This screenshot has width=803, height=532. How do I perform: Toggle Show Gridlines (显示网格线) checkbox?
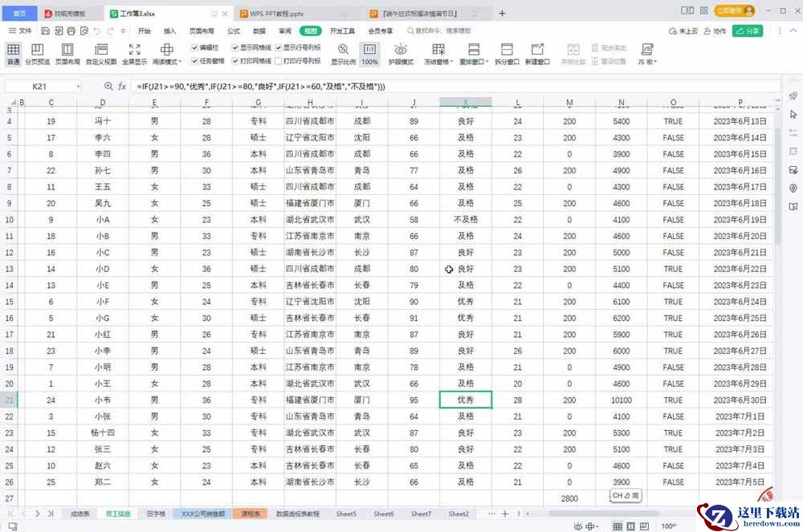tap(235, 47)
